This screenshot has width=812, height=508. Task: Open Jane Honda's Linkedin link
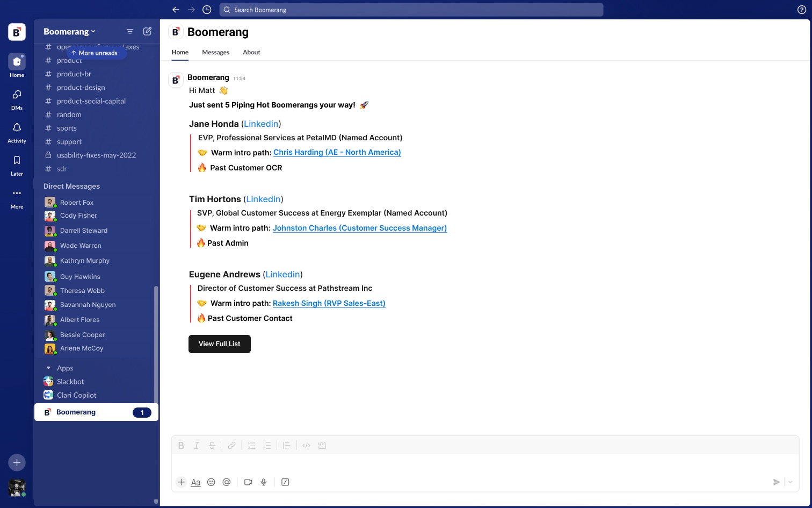[261, 124]
